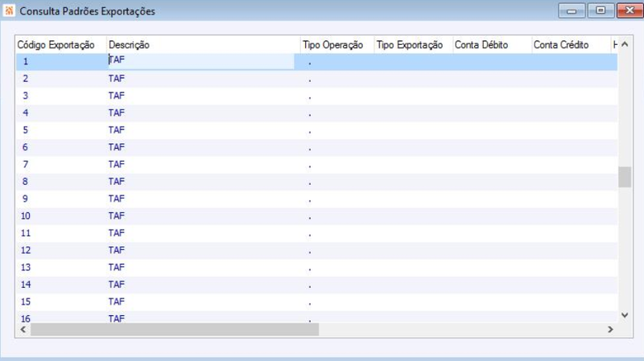Select row with code 4
644x361 pixels.
tap(316, 113)
